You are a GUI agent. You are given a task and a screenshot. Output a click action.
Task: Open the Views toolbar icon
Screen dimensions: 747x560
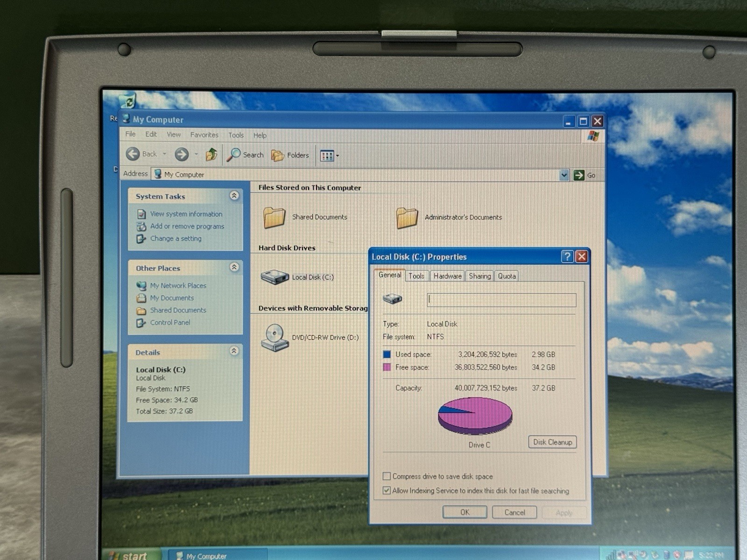tap(327, 155)
